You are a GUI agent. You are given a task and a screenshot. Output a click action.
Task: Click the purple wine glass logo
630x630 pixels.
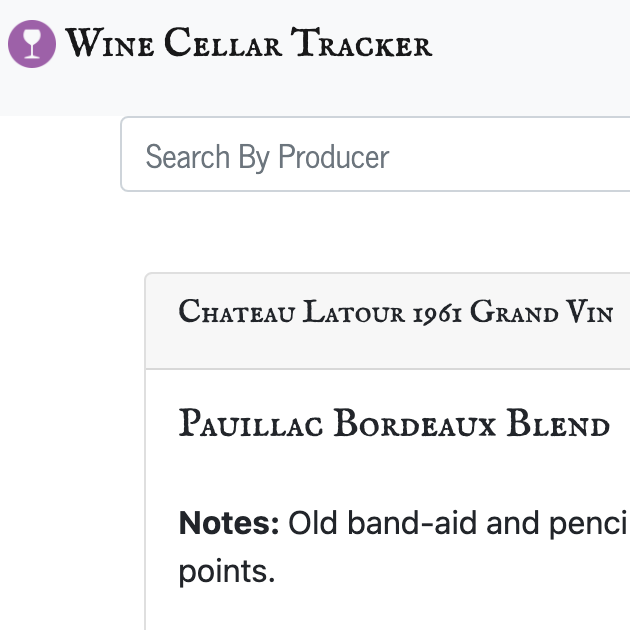pos(32,44)
